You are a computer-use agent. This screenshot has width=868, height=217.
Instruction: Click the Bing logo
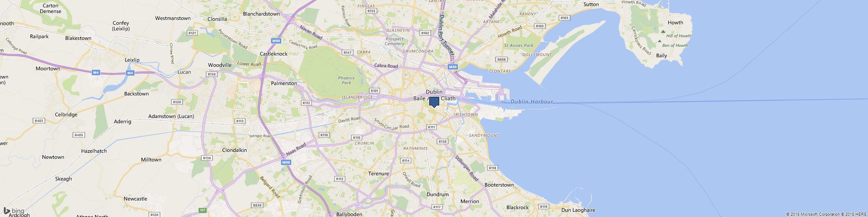click(14, 210)
